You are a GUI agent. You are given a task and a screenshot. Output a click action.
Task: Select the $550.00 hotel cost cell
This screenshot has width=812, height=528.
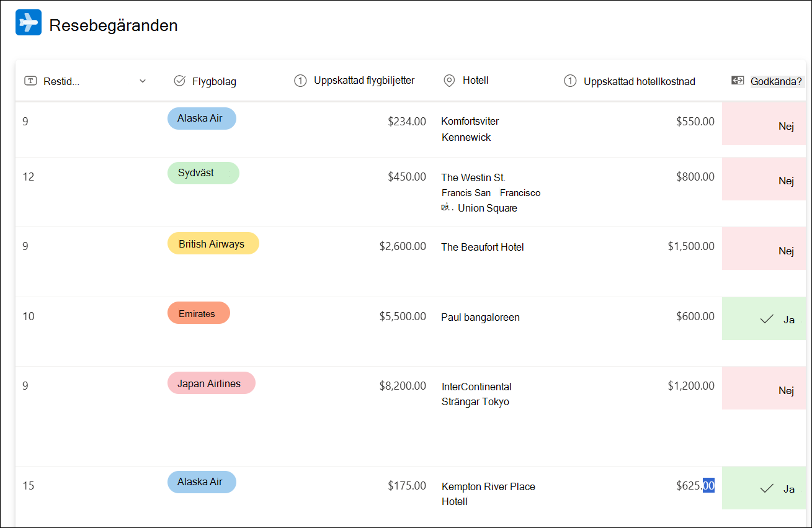coord(695,122)
